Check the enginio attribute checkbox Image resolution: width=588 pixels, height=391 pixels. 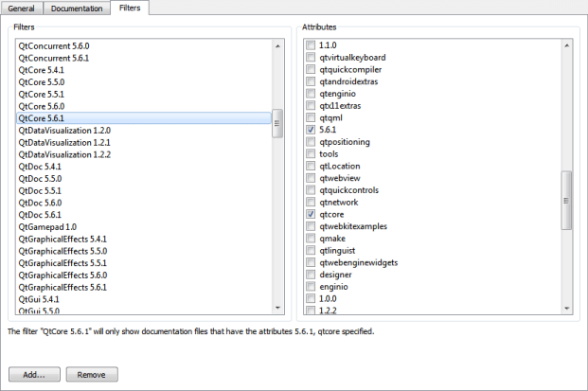tap(311, 287)
